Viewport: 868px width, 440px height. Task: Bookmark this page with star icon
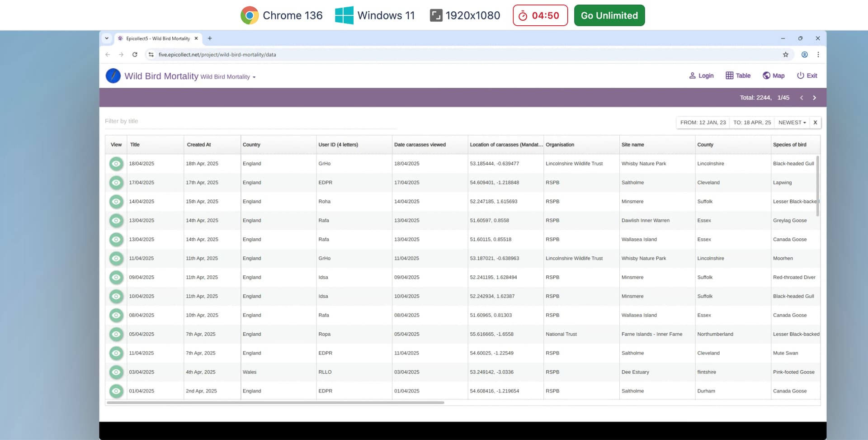point(786,55)
